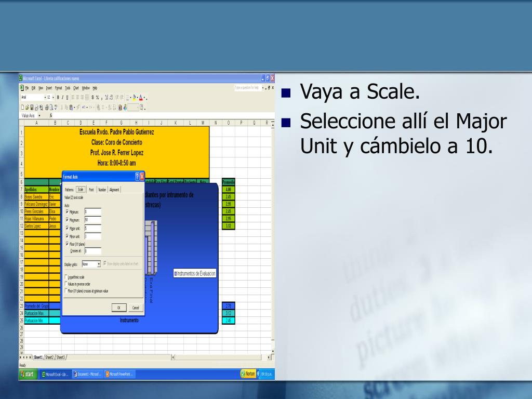Viewport: 532px width, 399px height.
Task: Click the Open folder icon
Action: point(27,107)
